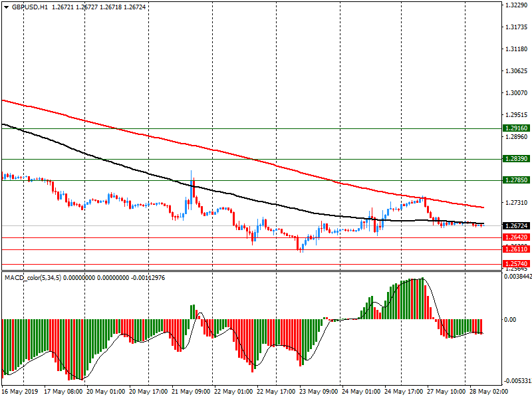Click the 16 May 2019 date label
This screenshot has height=399, width=532.
[21, 392]
